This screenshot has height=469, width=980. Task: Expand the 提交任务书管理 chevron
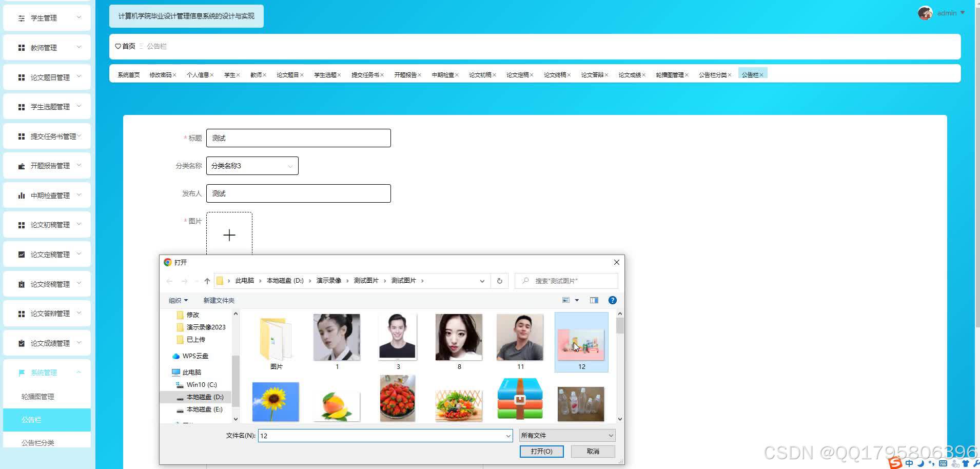tap(79, 136)
